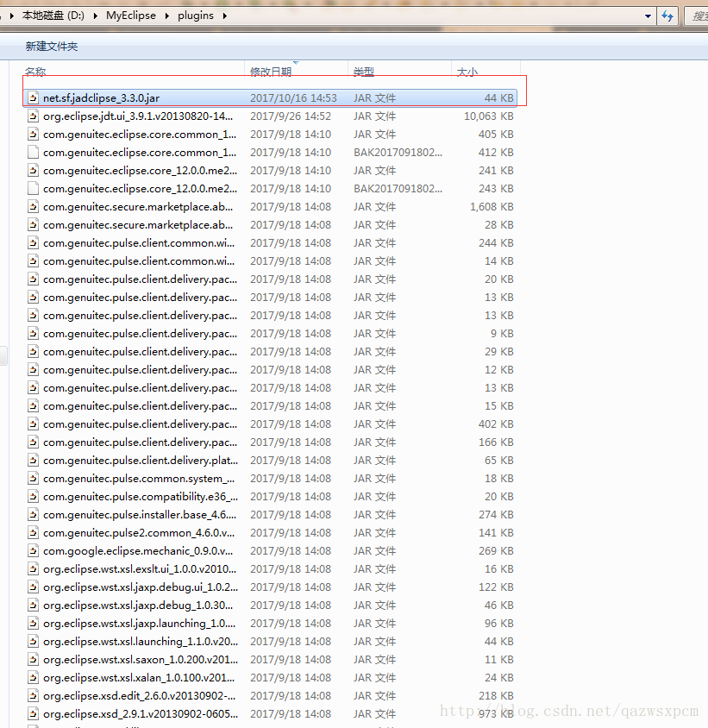Click the plugins breadcrumb segment
The width and height of the screenshot is (708, 728).
pos(196,16)
